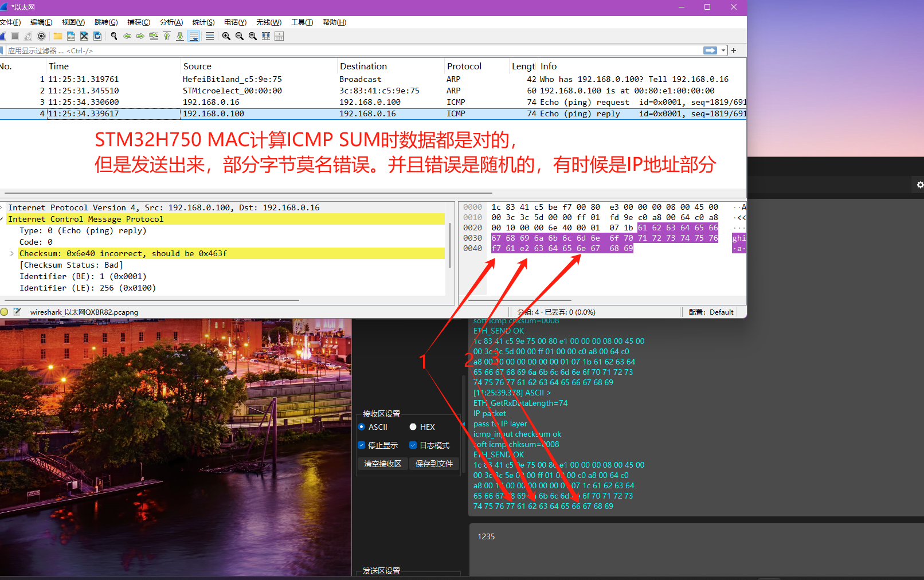Click the serial tool send text box

point(696,549)
